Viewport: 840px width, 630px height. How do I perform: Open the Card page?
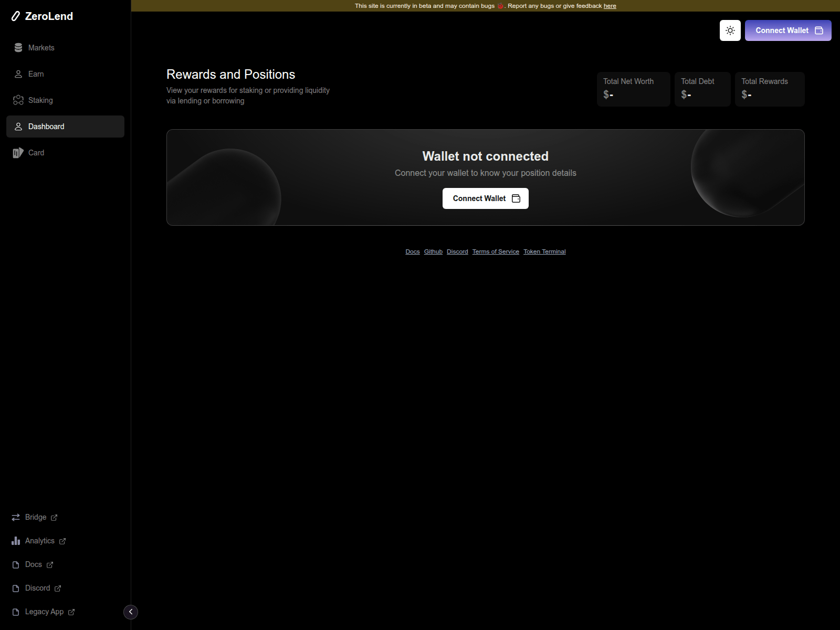[x=36, y=153]
